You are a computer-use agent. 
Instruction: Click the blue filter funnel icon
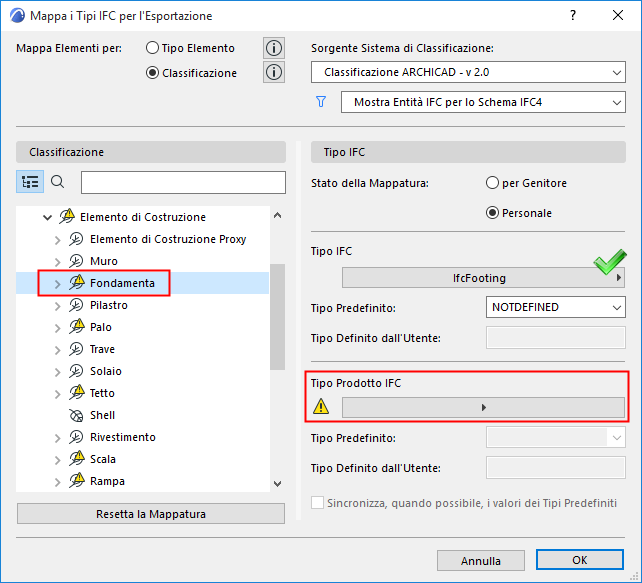click(322, 102)
